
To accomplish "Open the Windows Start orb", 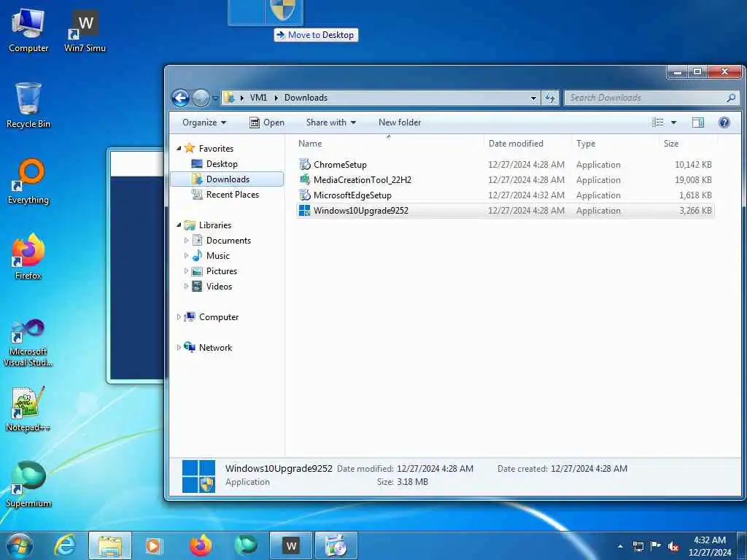I will (20, 545).
